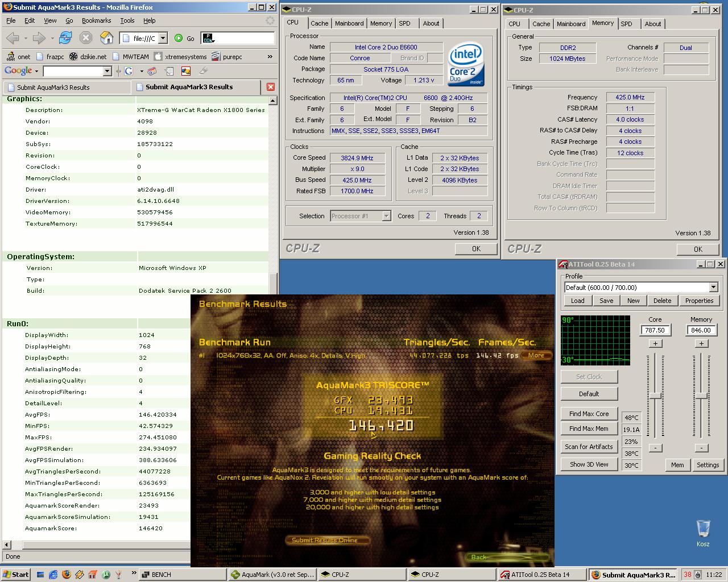
Task: Open the ATITool Profile dropdown
Action: (x=713, y=288)
